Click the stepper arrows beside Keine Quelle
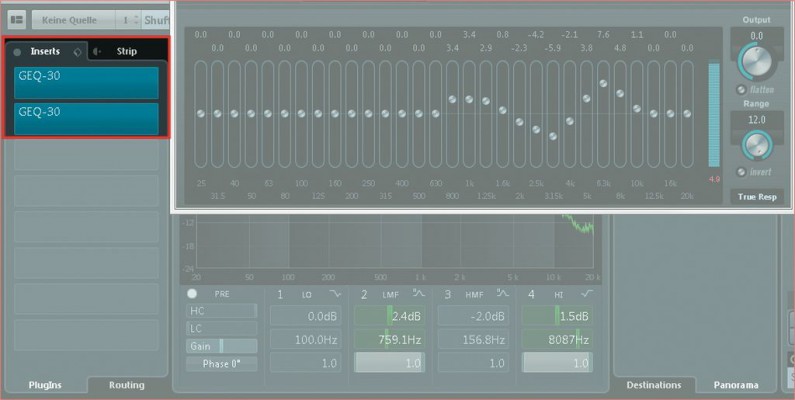795x400 pixels. click(126, 19)
